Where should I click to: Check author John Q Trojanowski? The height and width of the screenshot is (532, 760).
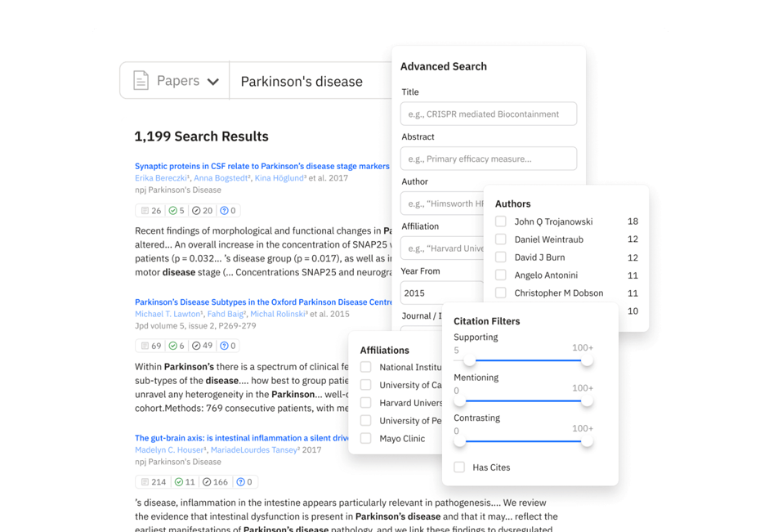(x=501, y=221)
